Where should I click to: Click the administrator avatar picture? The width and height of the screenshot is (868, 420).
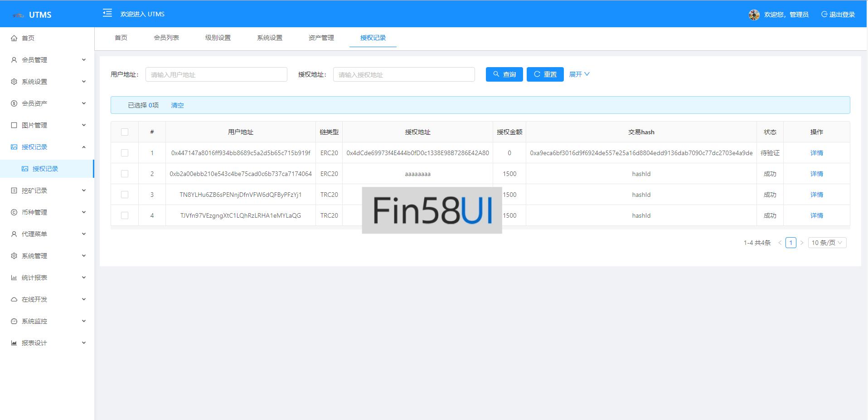[x=754, y=15]
